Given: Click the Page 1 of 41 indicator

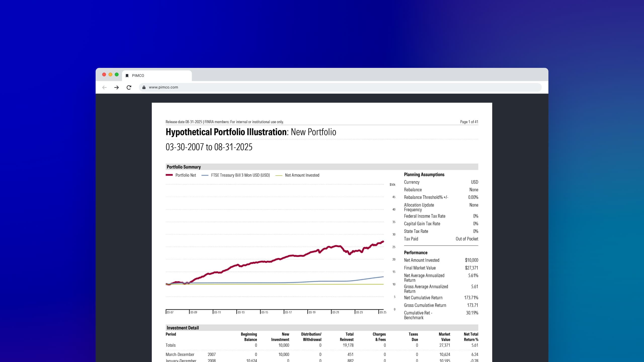Looking at the screenshot, I should [469, 122].
